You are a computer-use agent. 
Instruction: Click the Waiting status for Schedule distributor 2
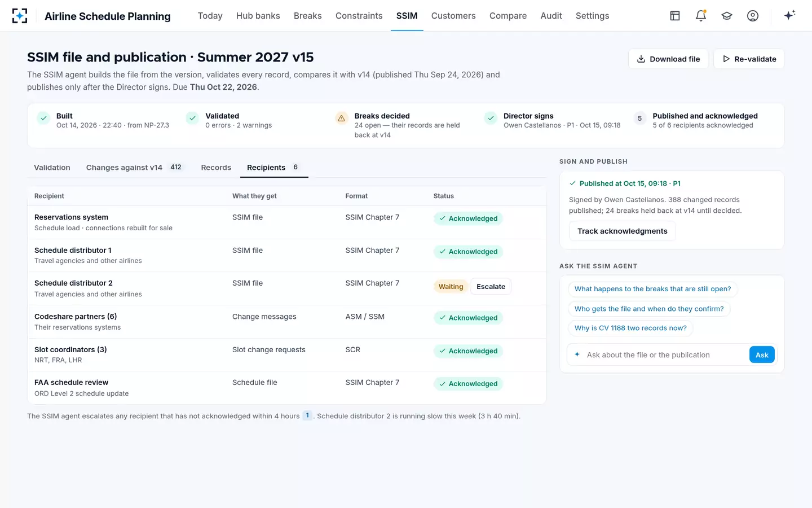451,287
